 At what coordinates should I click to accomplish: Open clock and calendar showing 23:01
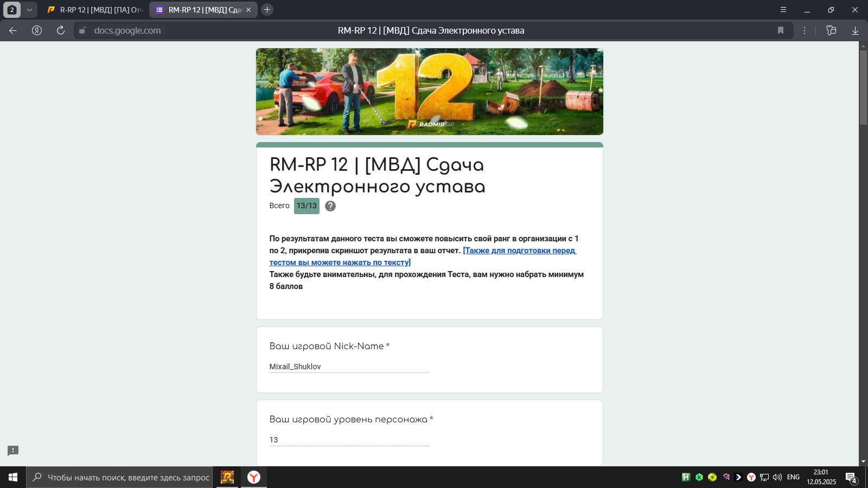[x=821, y=477]
